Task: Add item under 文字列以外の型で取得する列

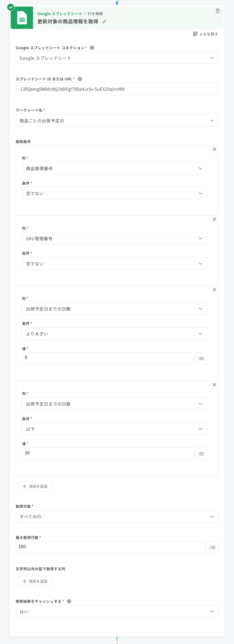Action: pyautogui.click(x=34, y=581)
